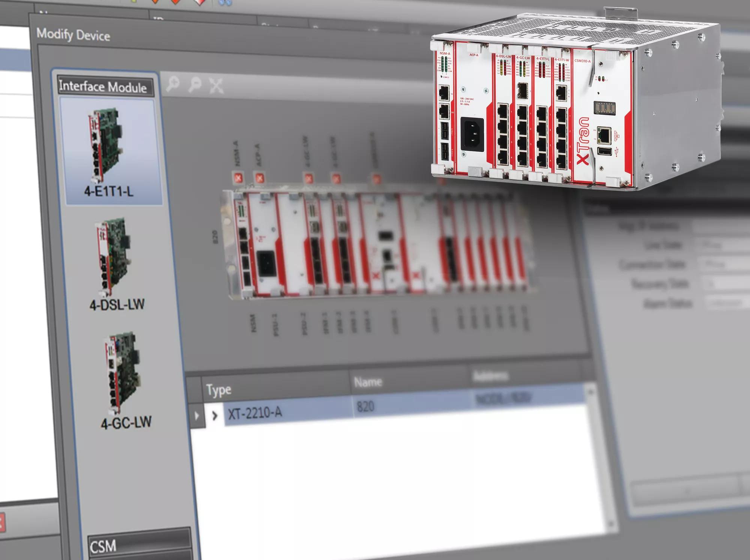Click the red X marker above NSM-A slot
The image size is (750, 560).
click(x=238, y=178)
